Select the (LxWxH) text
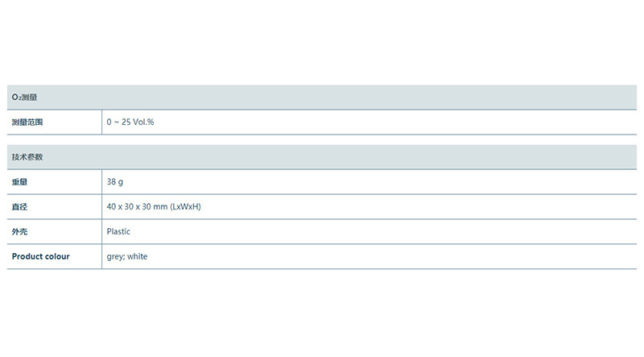This screenshot has height=357, width=644. coord(186,207)
